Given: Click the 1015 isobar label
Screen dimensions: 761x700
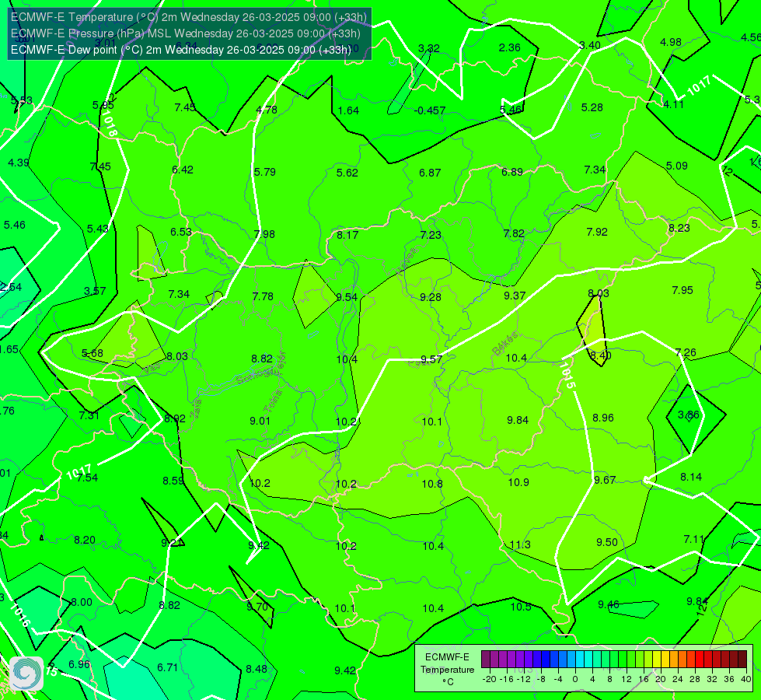Looking at the screenshot, I should [x=567, y=375].
